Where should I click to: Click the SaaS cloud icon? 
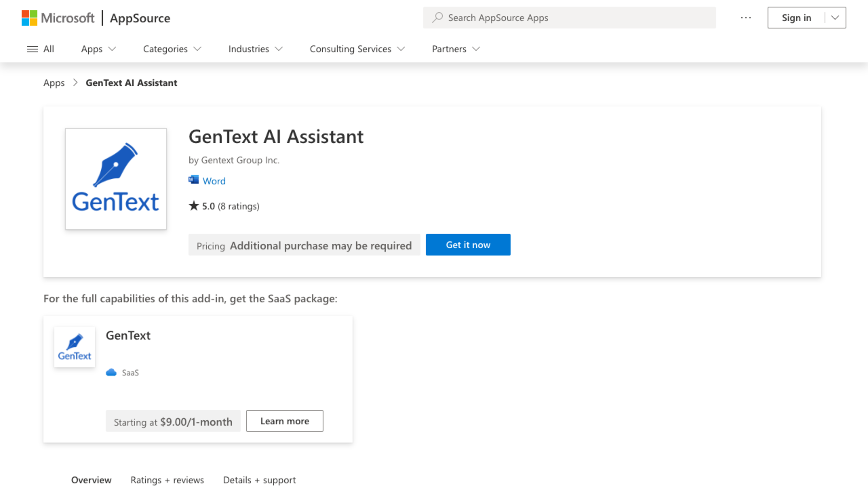(x=111, y=373)
